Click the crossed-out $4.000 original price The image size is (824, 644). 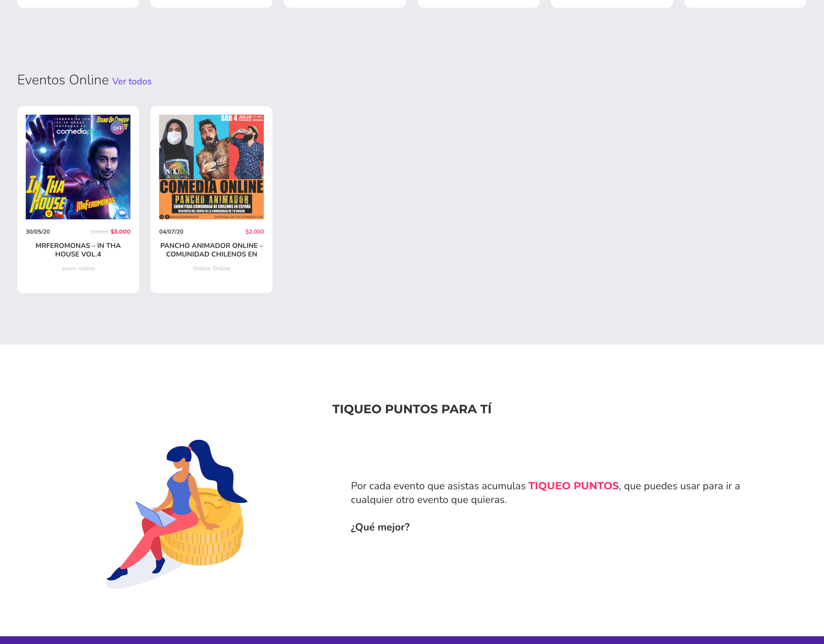pos(100,232)
